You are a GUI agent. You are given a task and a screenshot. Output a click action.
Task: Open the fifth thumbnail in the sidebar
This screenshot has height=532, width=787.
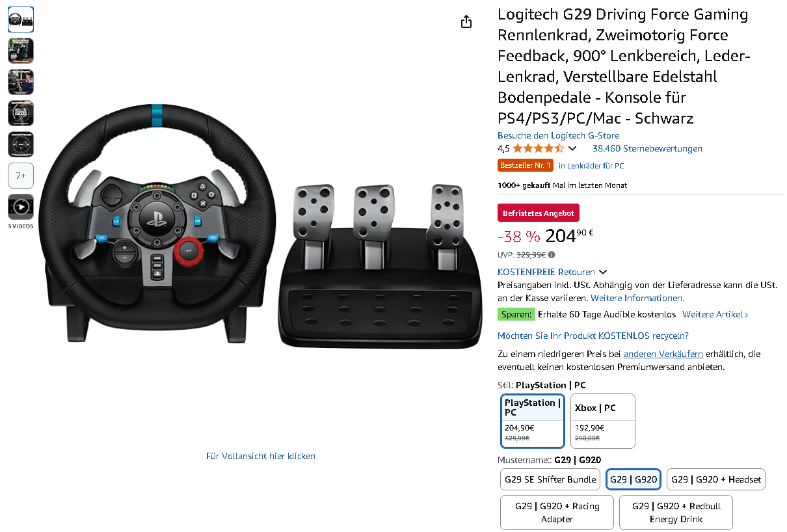(21, 144)
